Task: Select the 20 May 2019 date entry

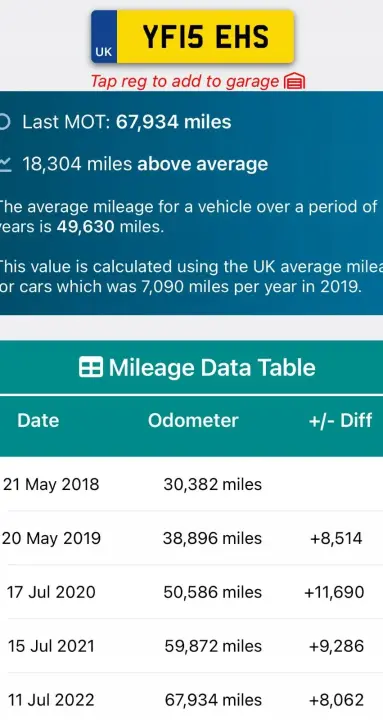Action: pos(51,538)
